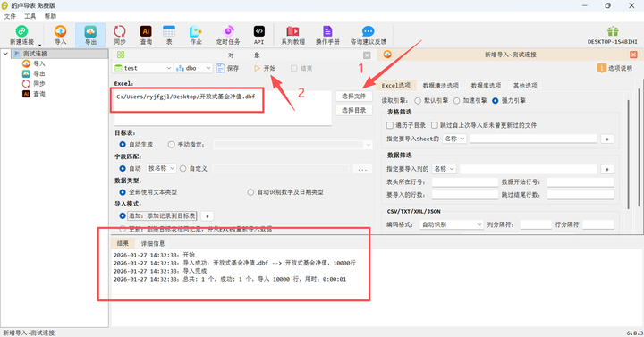644x337 pixels.
Task: Select 强力引擎 read engine
Action: point(496,101)
